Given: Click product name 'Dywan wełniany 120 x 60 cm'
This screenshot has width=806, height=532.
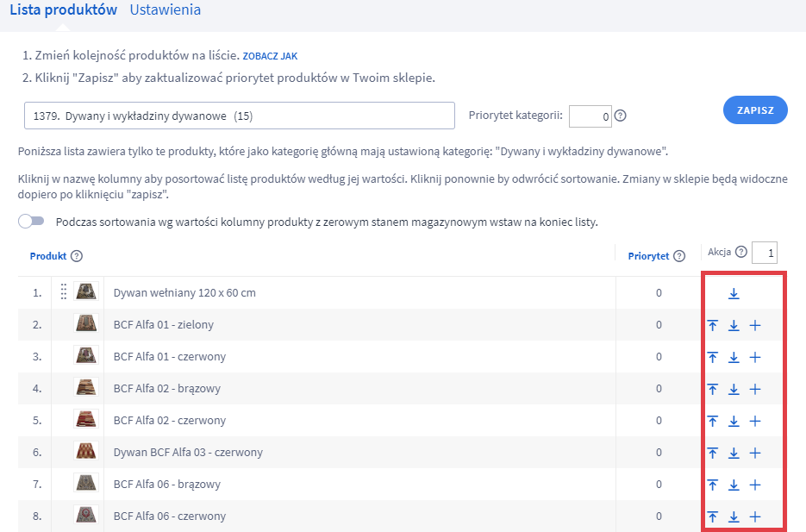Looking at the screenshot, I should (x=184, y=293).
